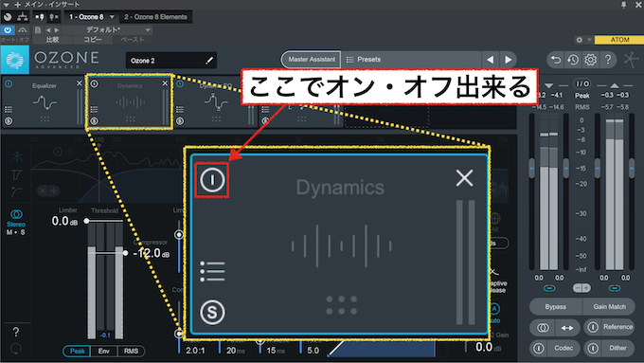
Task: Toggle Dynamics module power in enlarged view
Action: (212, 180)
